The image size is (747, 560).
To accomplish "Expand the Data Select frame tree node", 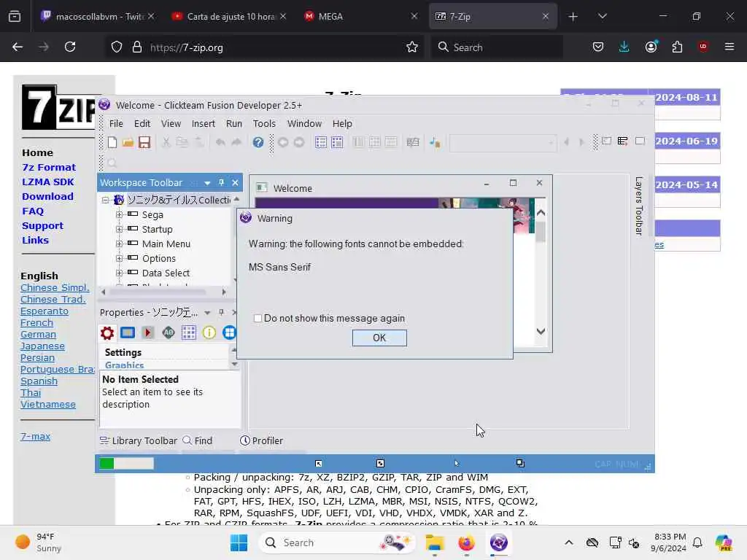I will (x=119, y=273).
